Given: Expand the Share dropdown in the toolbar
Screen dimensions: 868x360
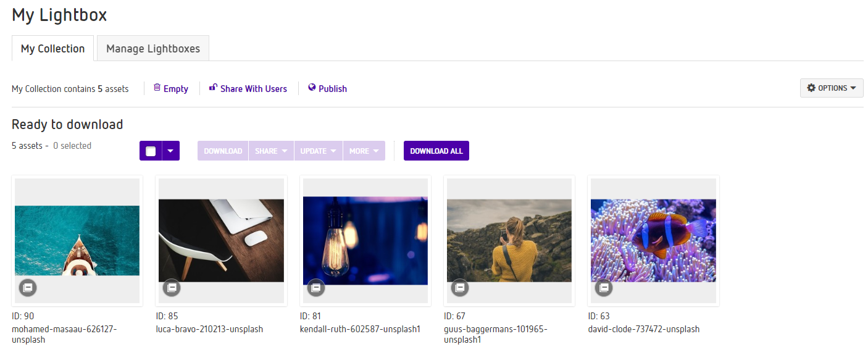Looking at the screenshot, I should pos(272,151).
